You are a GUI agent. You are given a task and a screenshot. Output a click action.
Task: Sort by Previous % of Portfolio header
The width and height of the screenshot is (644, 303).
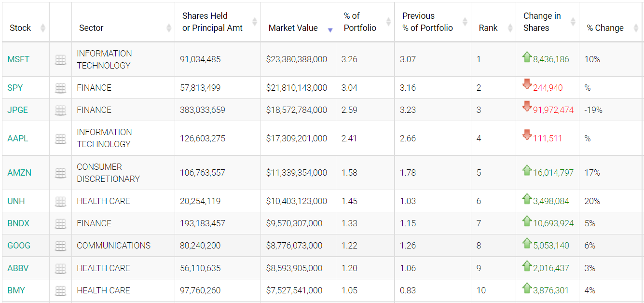pos(427,22)
